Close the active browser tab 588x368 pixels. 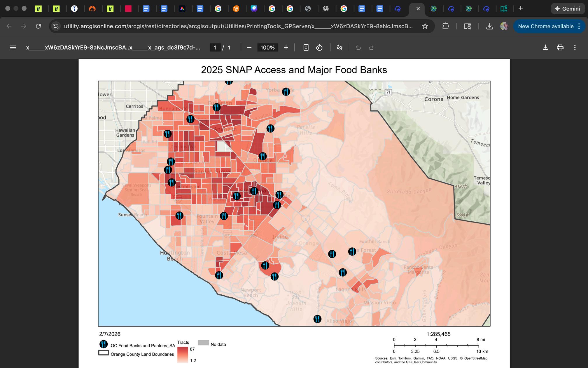coord(418,8)
